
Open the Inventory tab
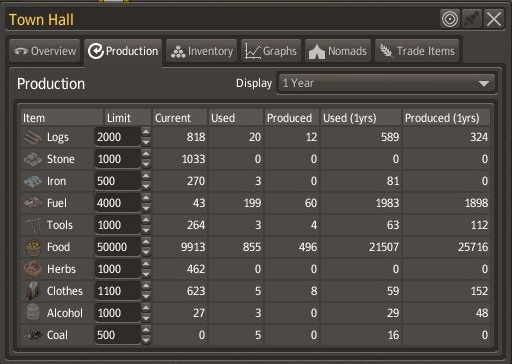[x=202, y=51]
